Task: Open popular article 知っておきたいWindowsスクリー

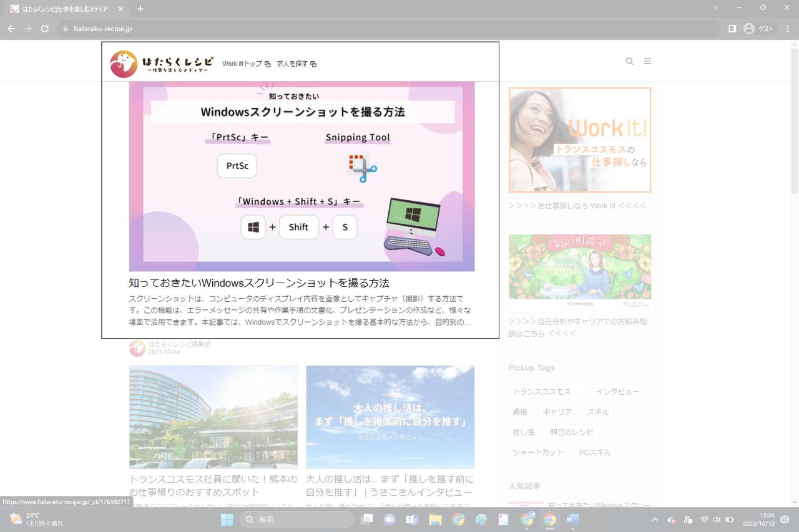Action: click(599, 505)
